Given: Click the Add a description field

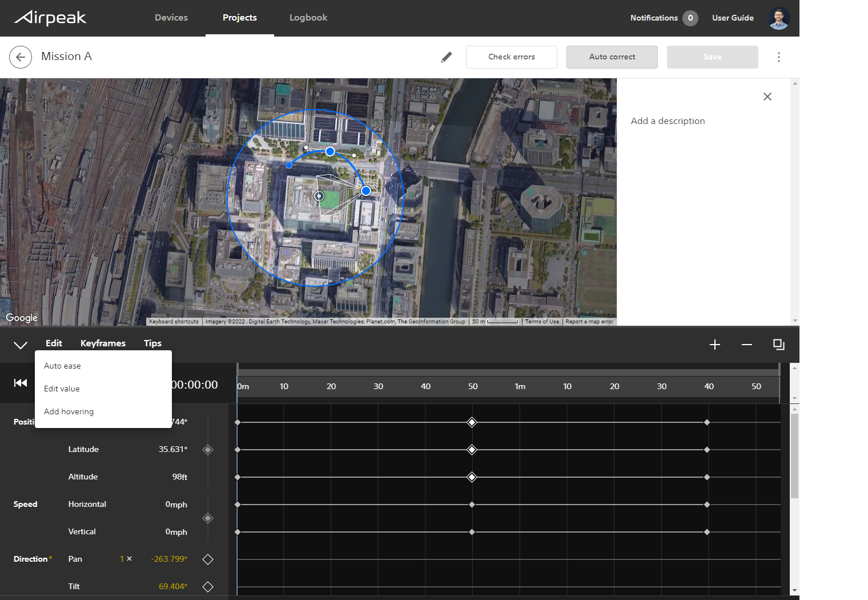Looking at the screenshot, I should [x=668, y=121].
